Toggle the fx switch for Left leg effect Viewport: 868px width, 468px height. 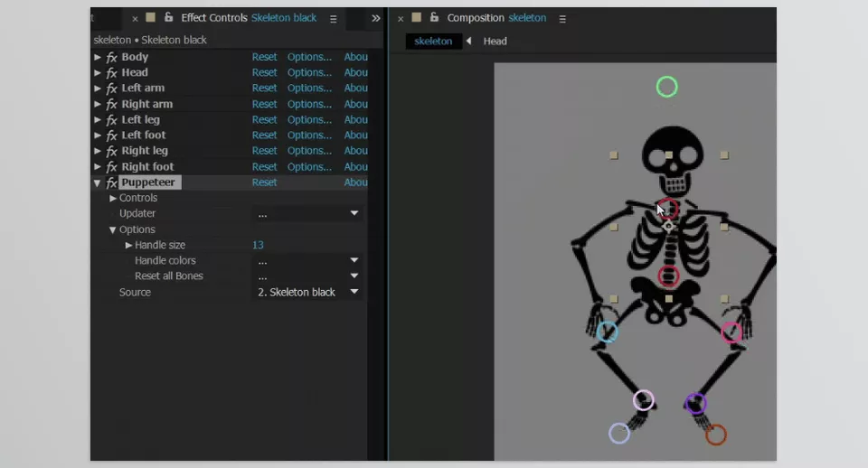coord(111,119)
